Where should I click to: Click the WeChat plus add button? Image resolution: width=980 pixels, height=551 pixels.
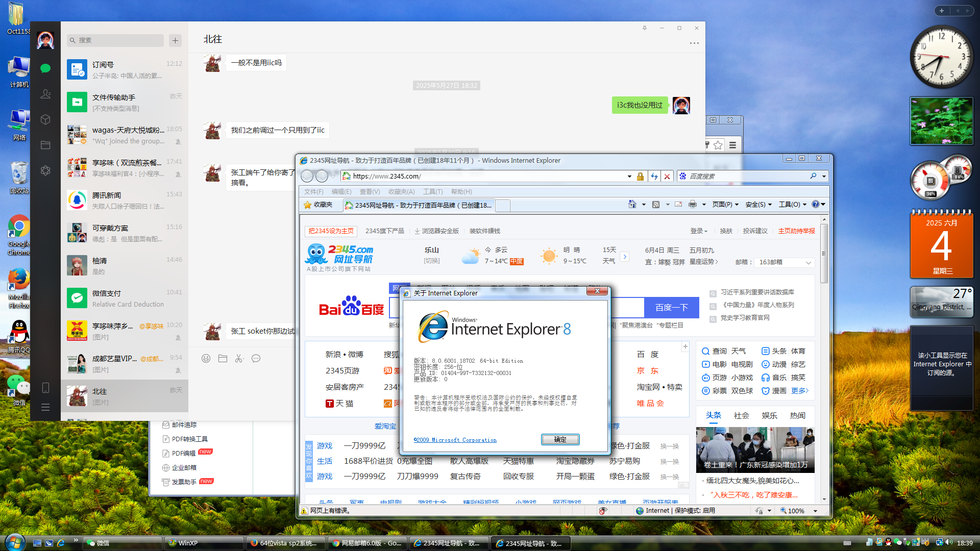(175, 40)
